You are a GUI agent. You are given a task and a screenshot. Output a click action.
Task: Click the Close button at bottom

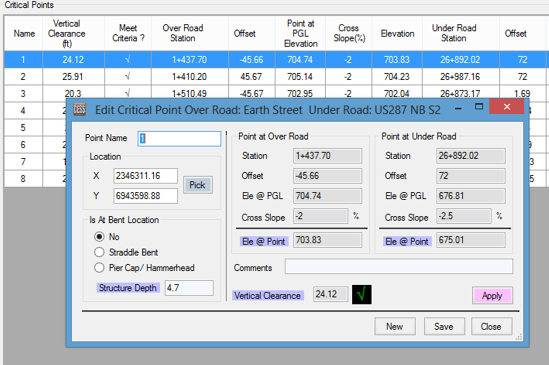point(491,326)
